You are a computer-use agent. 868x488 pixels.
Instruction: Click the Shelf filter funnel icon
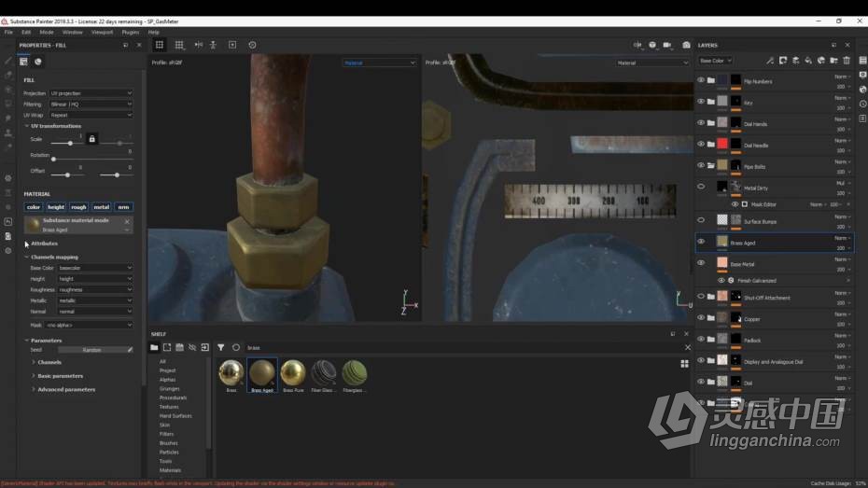[x=221, y=347]
